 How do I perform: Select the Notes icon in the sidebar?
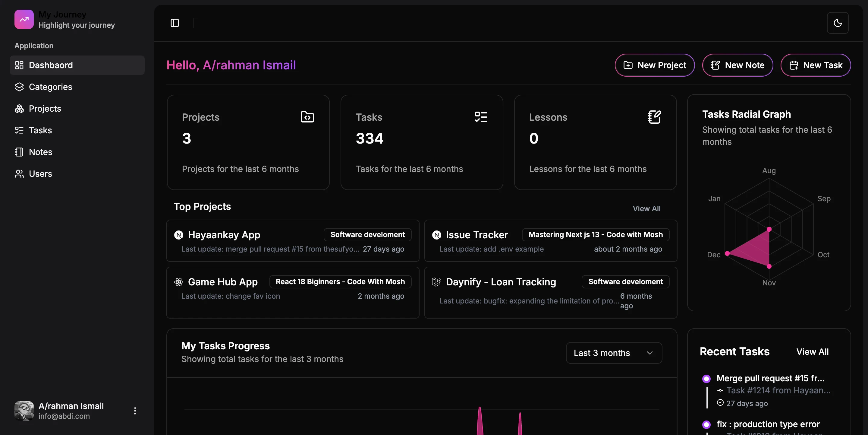[19, 152]
